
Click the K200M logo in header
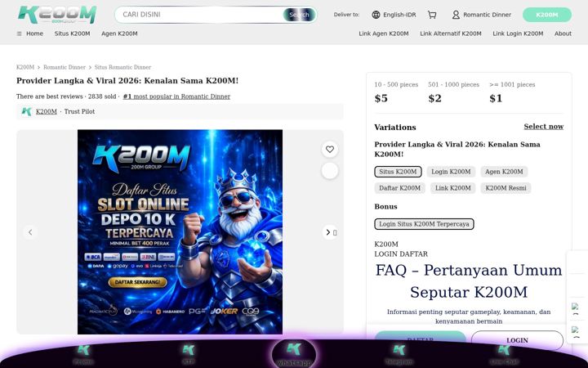point(57,15)
